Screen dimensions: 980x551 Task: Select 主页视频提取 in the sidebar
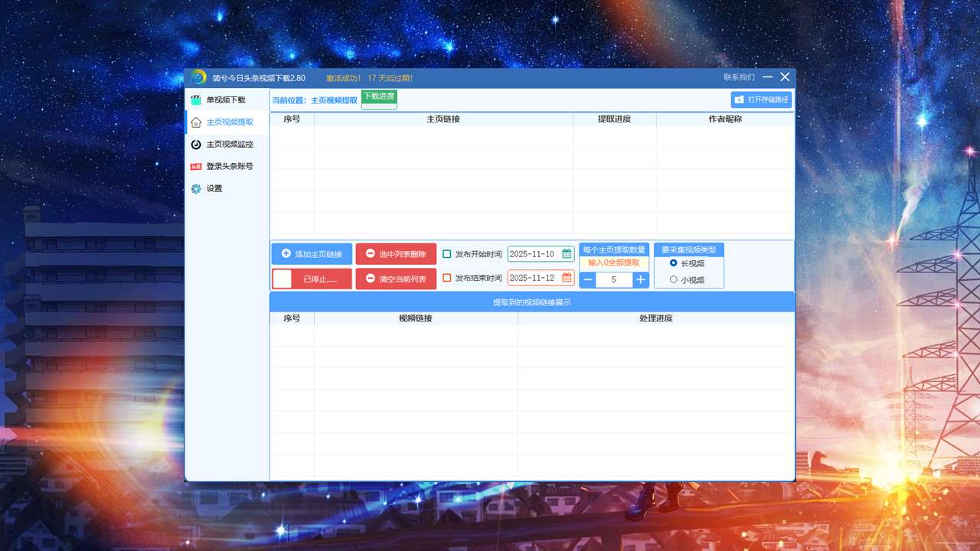(229, 122)
